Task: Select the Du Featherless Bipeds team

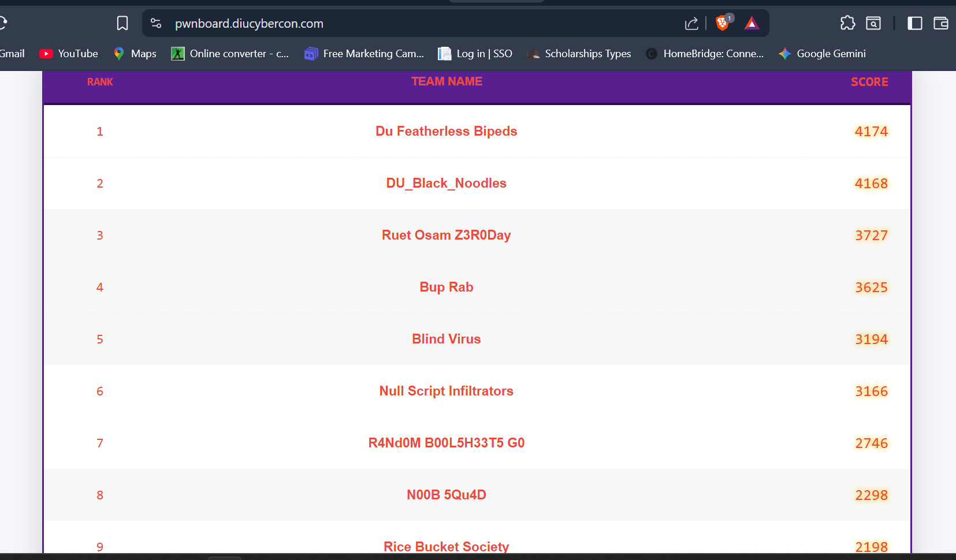Action: click(446, 132)
